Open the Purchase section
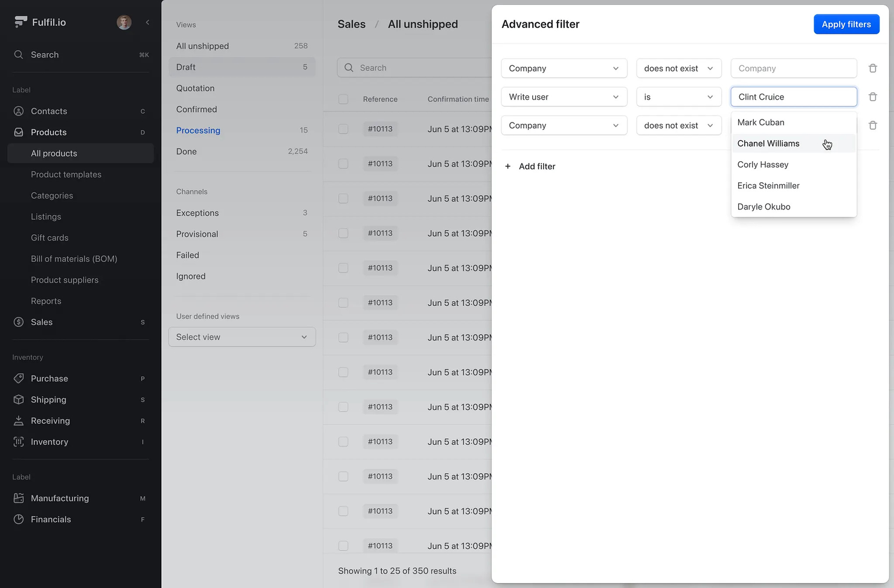The image size is (894, 588). point(50,379)
